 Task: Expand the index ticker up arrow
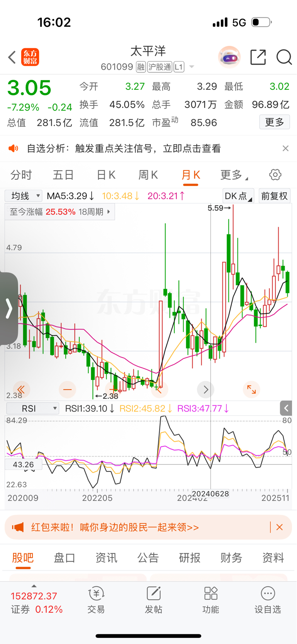point(34,586)
